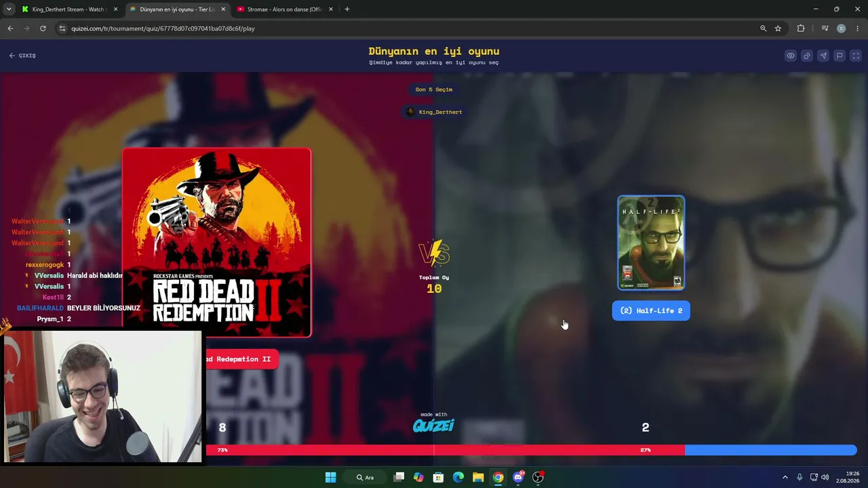Click the ÇIKIŞ exit link
The width and height of the screenshot is (868, 488).
[x=22, y=56]
